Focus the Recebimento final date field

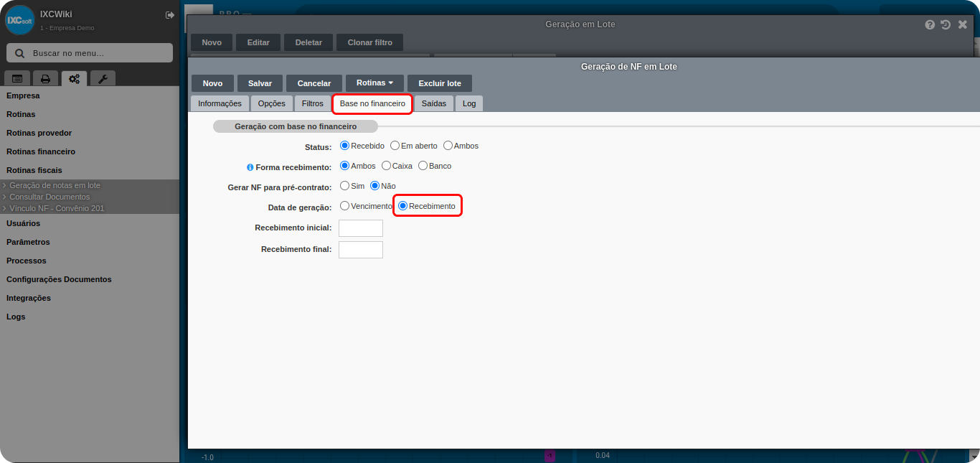pos(361,250)
